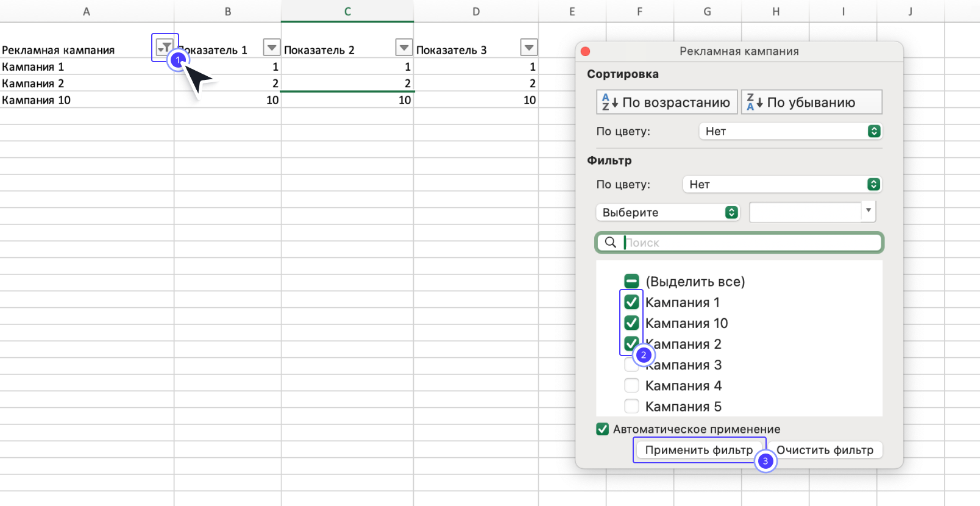This screenshot has width=980, height=506.
Task: Select column D header
Action: 476,11
